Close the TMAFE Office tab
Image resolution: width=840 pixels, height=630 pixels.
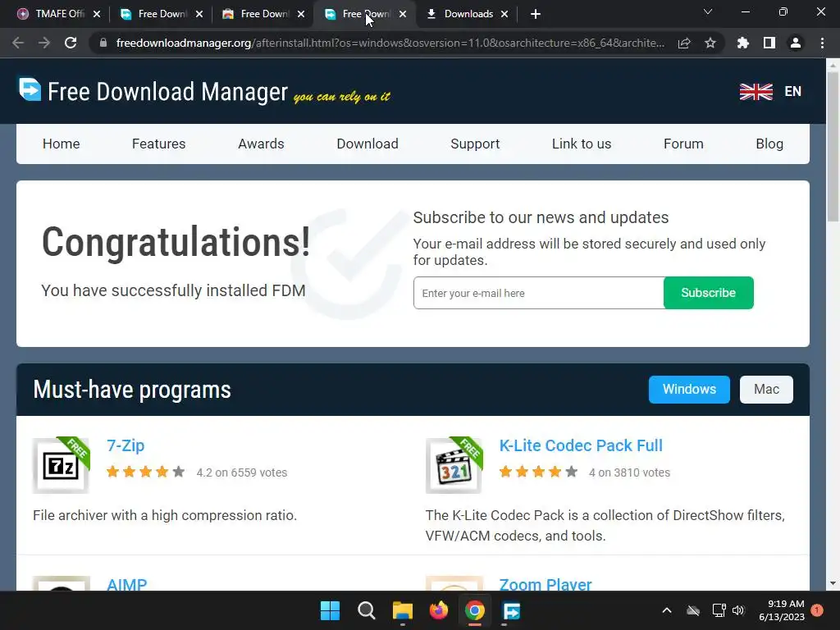pos(97,14)
